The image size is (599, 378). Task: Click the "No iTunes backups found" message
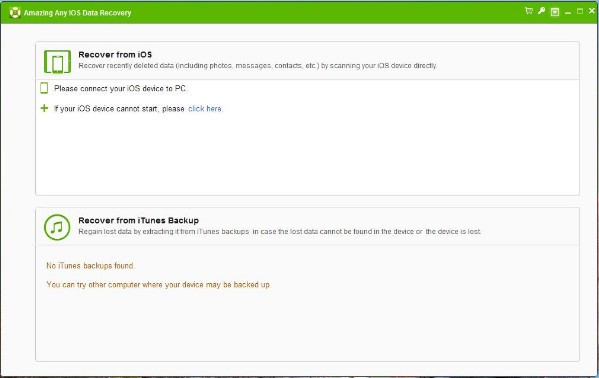click(x=90, y=265)
